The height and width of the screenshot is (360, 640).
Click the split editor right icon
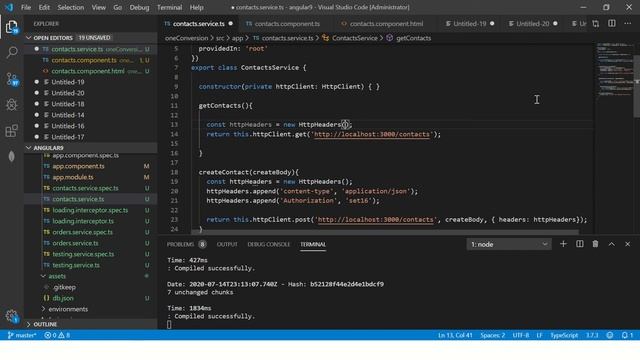coord(611,24)
